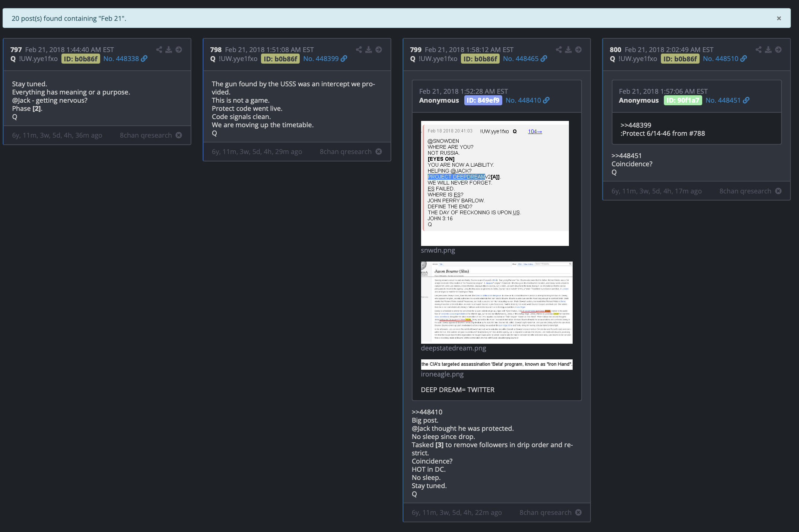Click timestamp Feb 21, 2018 1:51:08 AM EST
Viewport: 799px width, 532px height.
click(270, 50)
